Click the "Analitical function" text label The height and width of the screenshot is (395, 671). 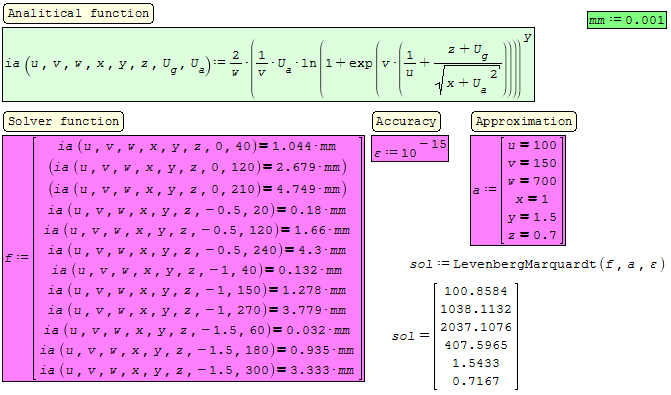(78, 13)
